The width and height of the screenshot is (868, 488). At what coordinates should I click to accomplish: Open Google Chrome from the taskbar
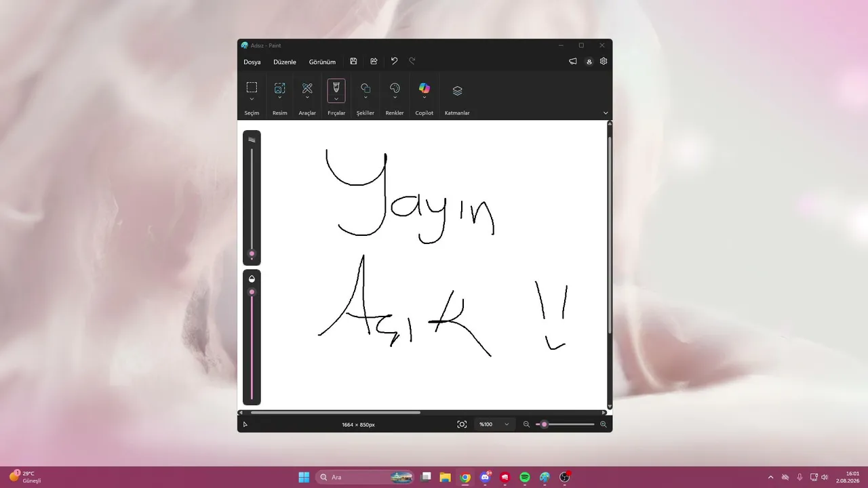pos(465,477)
